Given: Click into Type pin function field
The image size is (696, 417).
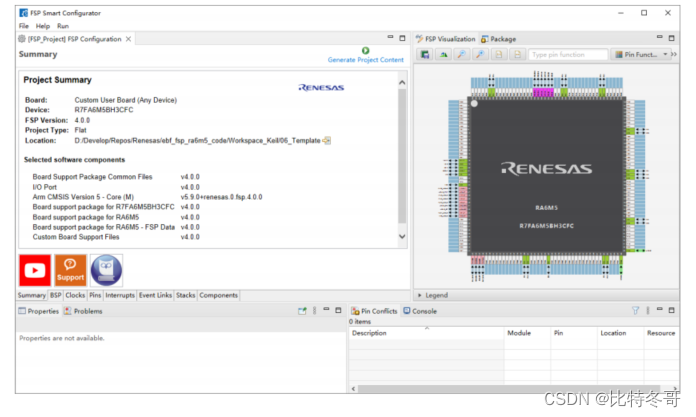Looking at the screenshot, I should pyautogui.click(x=568, y=55).
